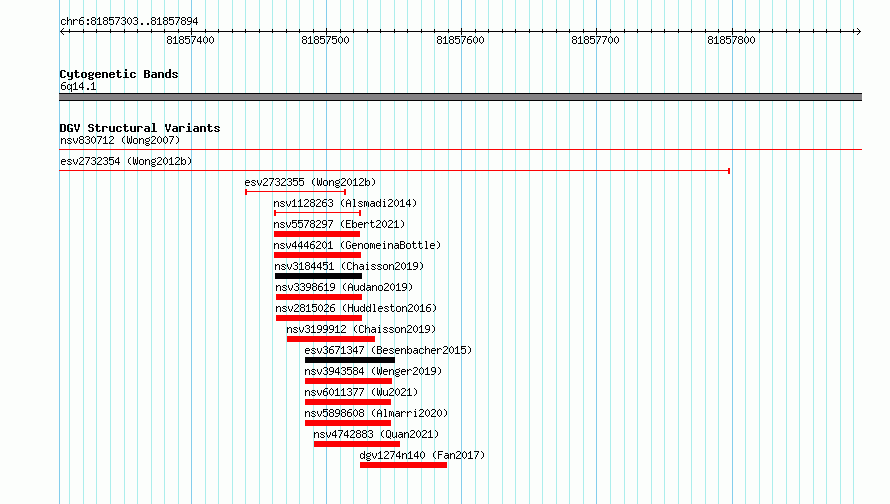Select the nsv1128263 thin red feature bar

click(318, 213)
